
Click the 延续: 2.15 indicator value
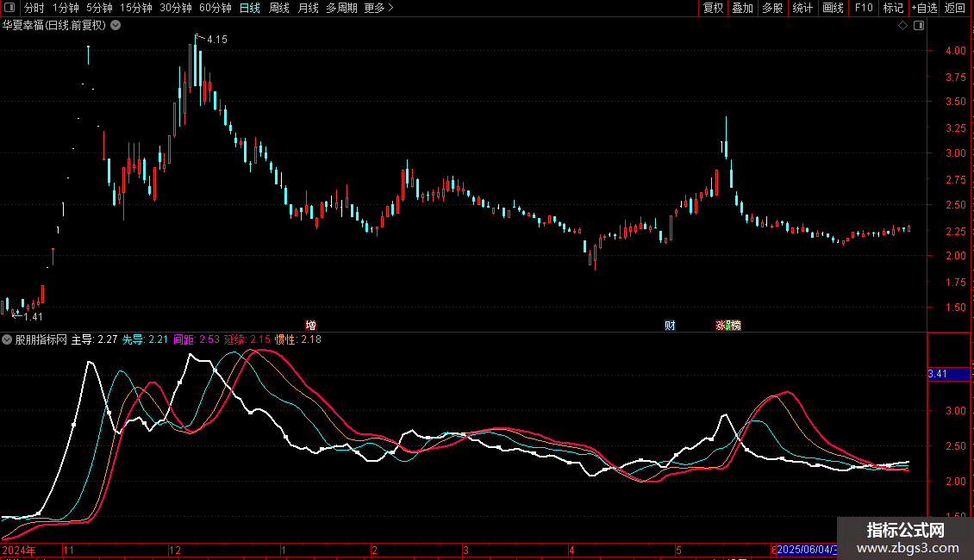[x=247, y=339]
